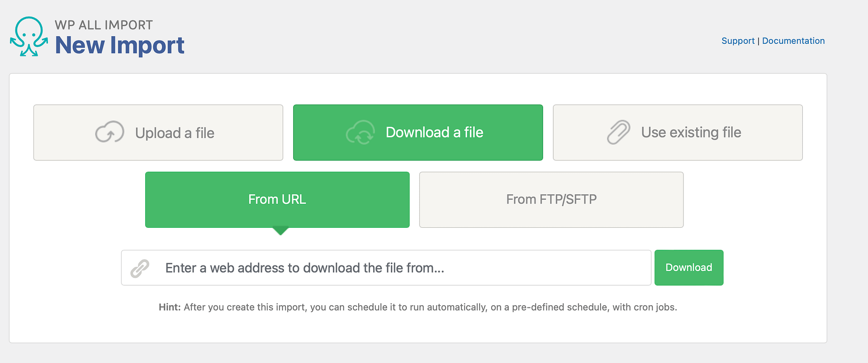
Task: Switch to "Use existing file" label
Action: (691, 132)
